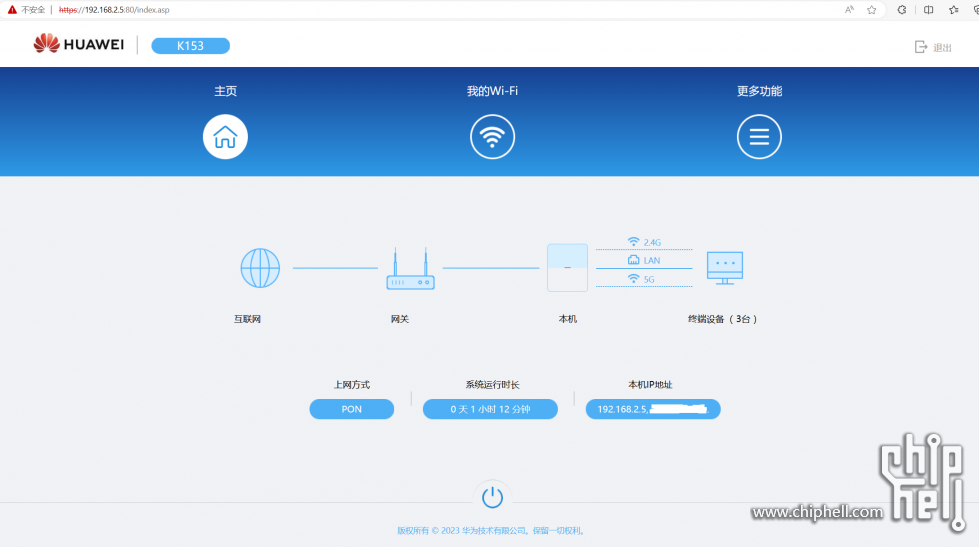
Task: Click the 互联网 globe icon
Action: [x=260, y=268]
